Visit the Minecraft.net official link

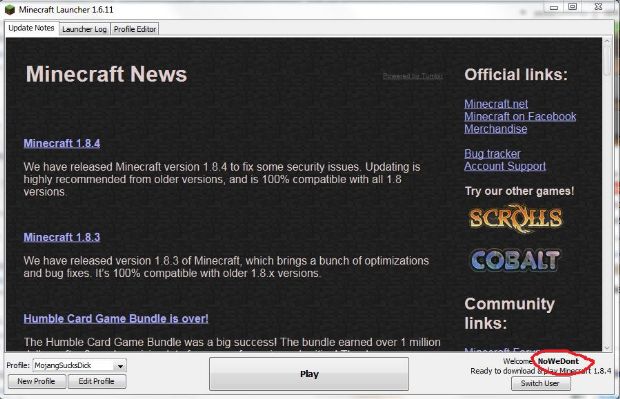pyautogui.click(x=496, y=104)
